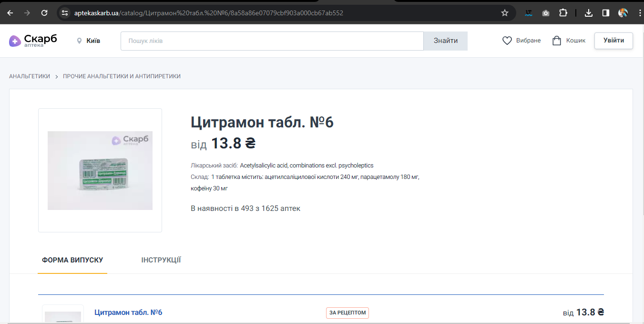This screenshot has width=644, height=324.
Task: Open the browser profile avatar menu
Action: click(623, 13)
